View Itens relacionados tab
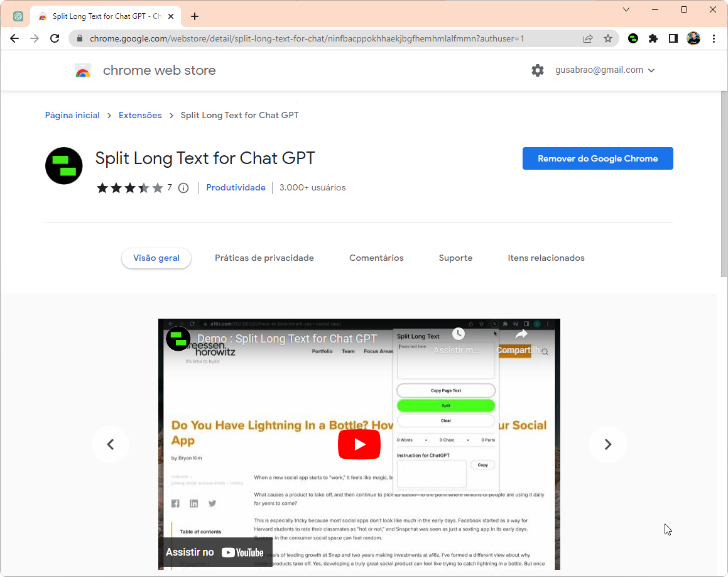The height and width of the screenshot is (577, 728). pos(546,258)
